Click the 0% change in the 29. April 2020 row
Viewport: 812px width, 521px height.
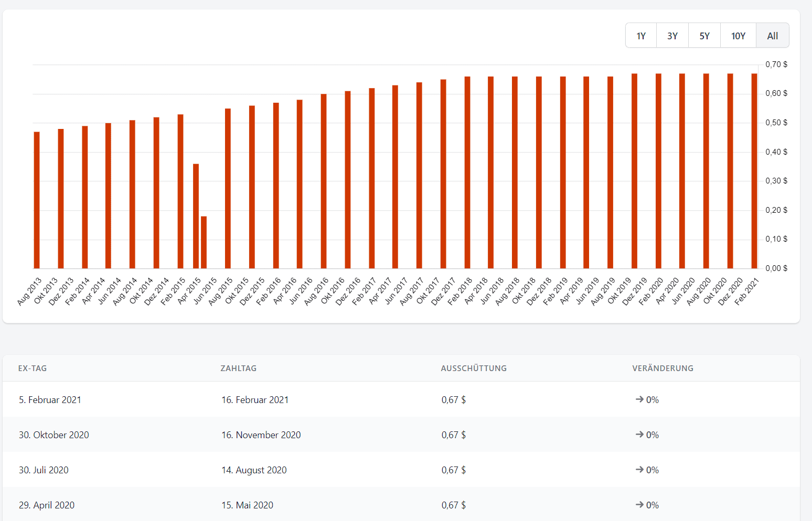tap(653, 505)
